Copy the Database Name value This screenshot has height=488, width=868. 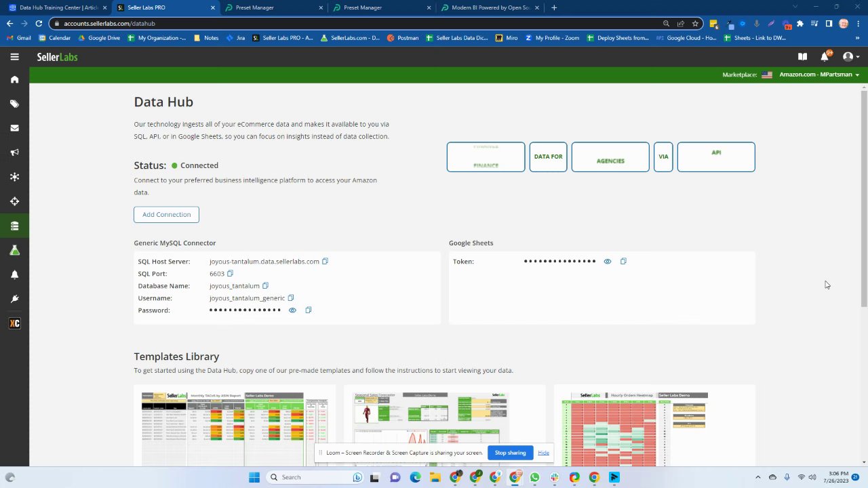265,285
